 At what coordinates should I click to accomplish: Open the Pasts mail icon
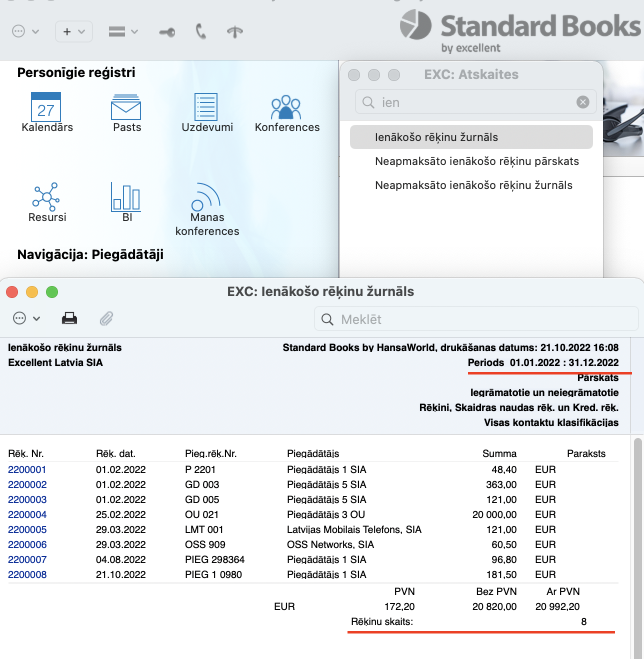coord(126,107)
